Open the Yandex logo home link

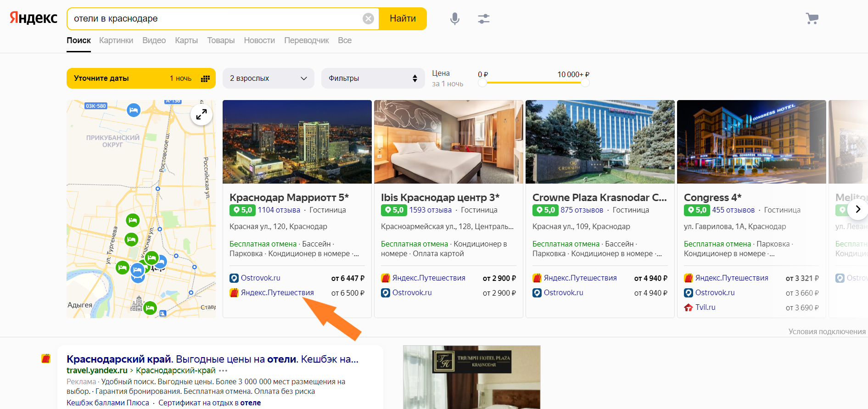coord(34,18)
